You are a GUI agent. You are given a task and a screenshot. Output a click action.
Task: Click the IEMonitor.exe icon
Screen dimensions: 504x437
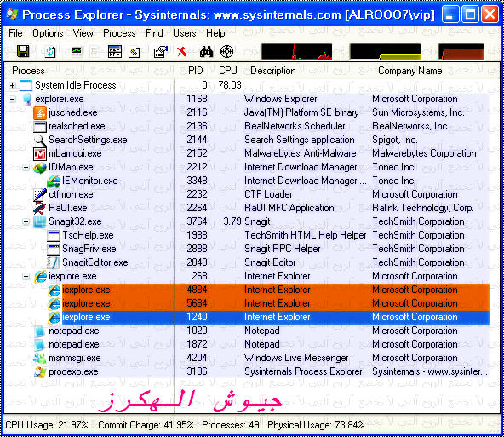coord(54,181)
